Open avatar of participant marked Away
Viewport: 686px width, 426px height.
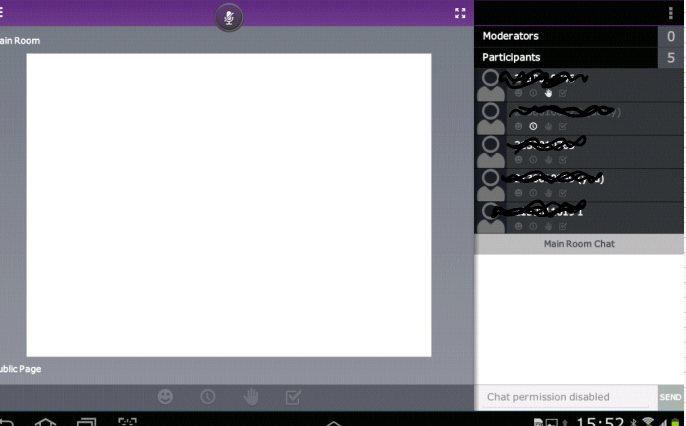490,119
